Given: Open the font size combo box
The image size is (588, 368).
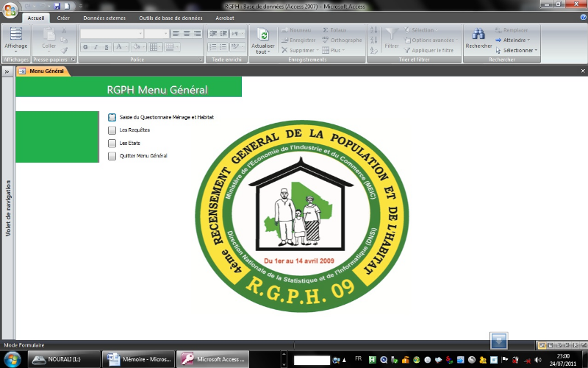Looking at the screenshot, I should point(157,34).
